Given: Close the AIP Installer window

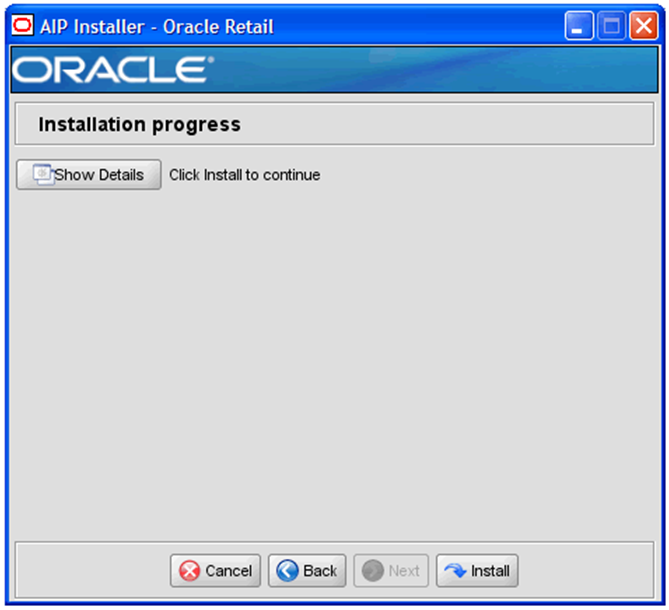Looking at the screenshot, I should coord(643,26).
